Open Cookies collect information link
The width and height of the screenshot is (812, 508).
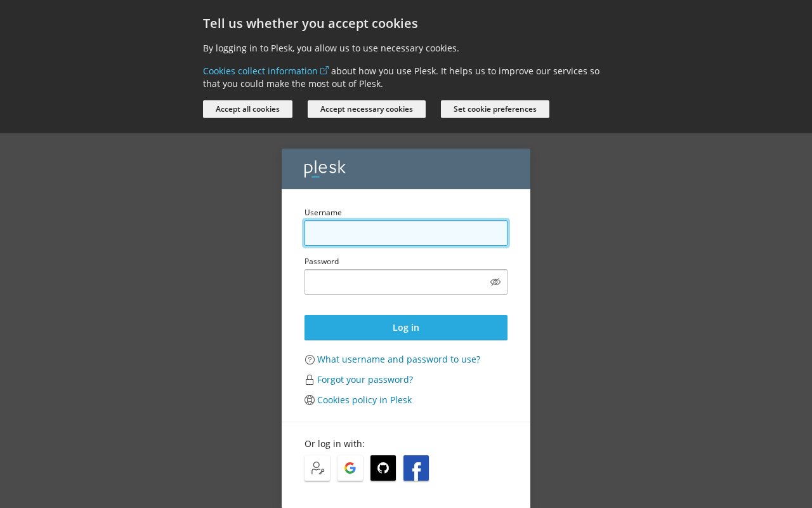pyautogui.click(x=260, y=71)
